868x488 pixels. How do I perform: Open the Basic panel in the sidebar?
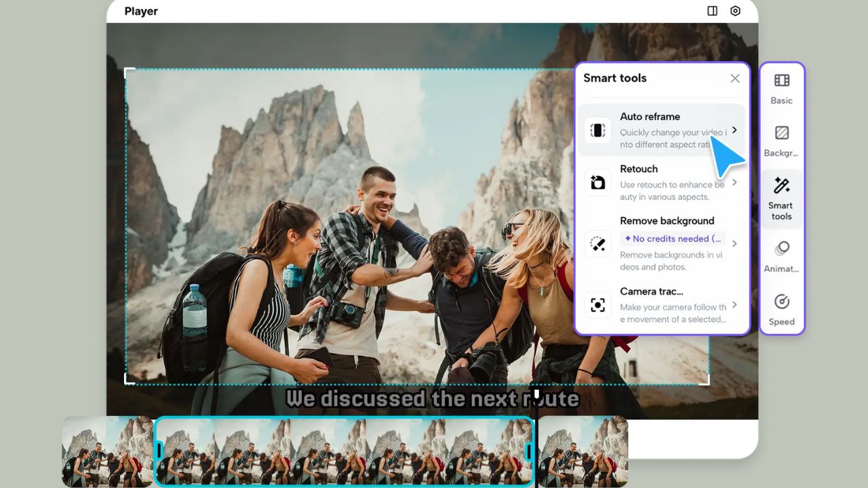click(x=781, y=88)
